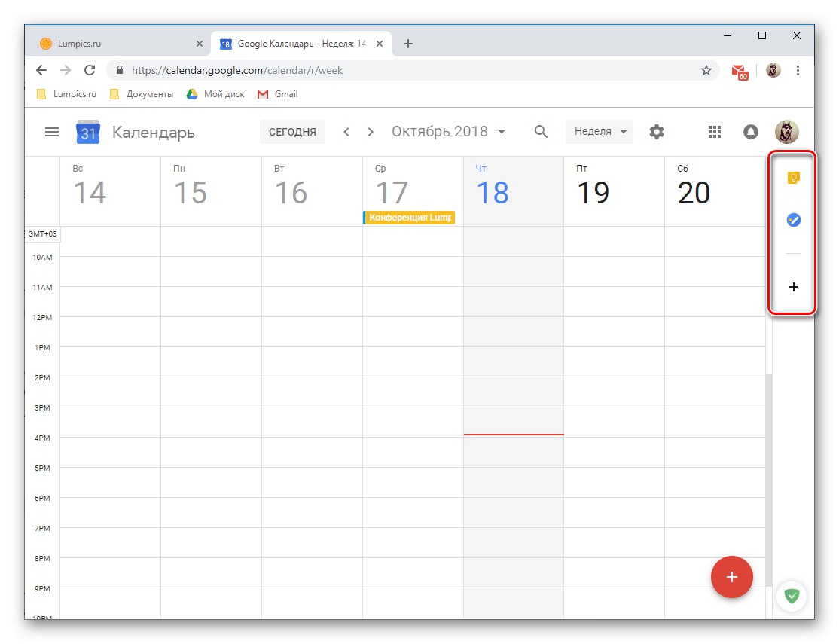
Task: Open the Неделя view selector
Action: click(599, 131)
